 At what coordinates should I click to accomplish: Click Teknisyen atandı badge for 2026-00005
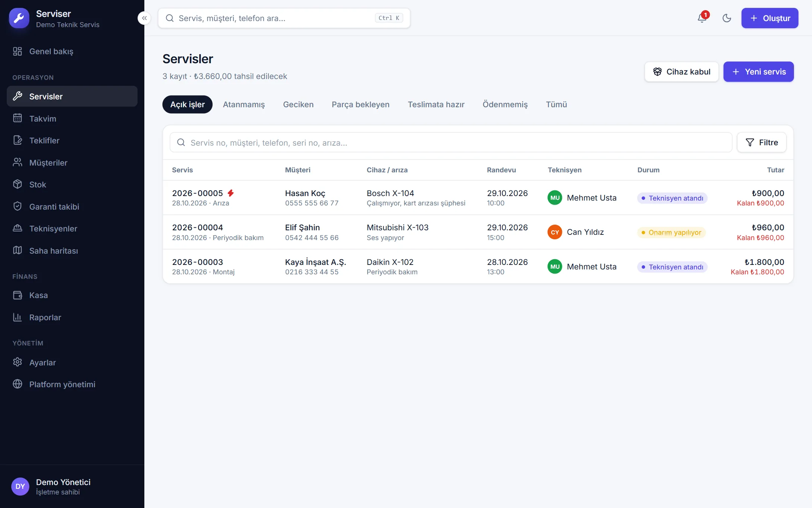pyautogui.click(x=672, y=198)
